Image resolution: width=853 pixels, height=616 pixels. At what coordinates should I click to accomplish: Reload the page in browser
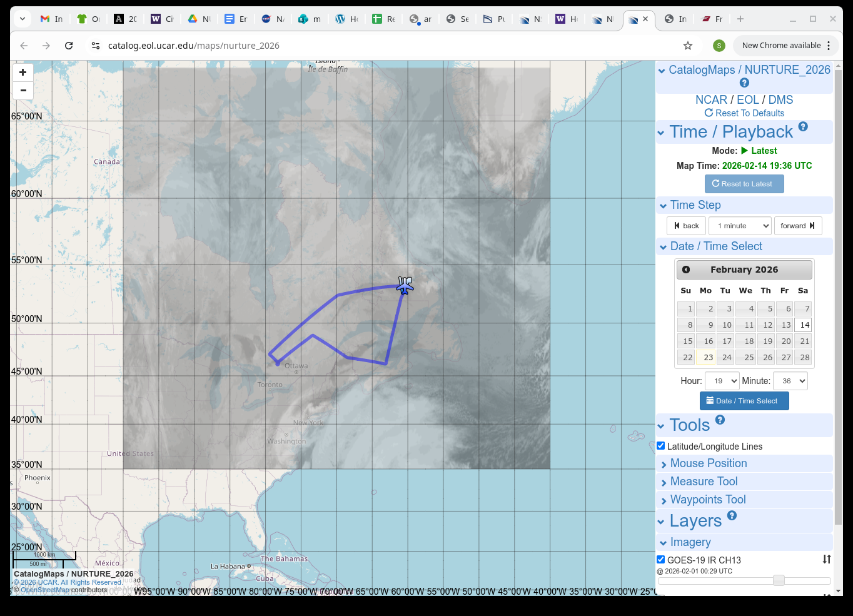click(69, 46)
